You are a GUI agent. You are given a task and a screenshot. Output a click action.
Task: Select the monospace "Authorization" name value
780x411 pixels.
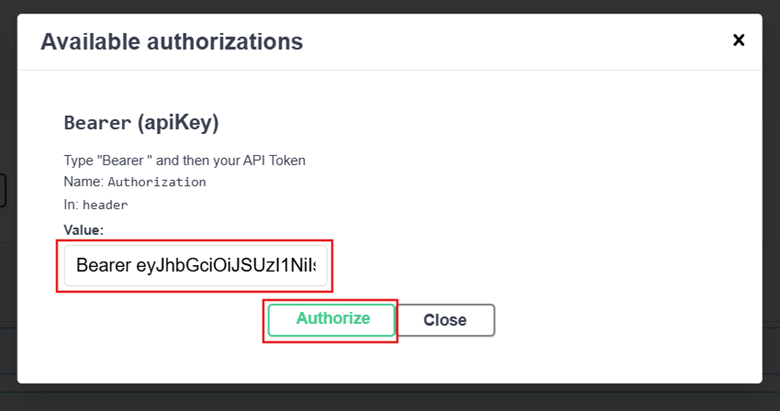[157, 182]
